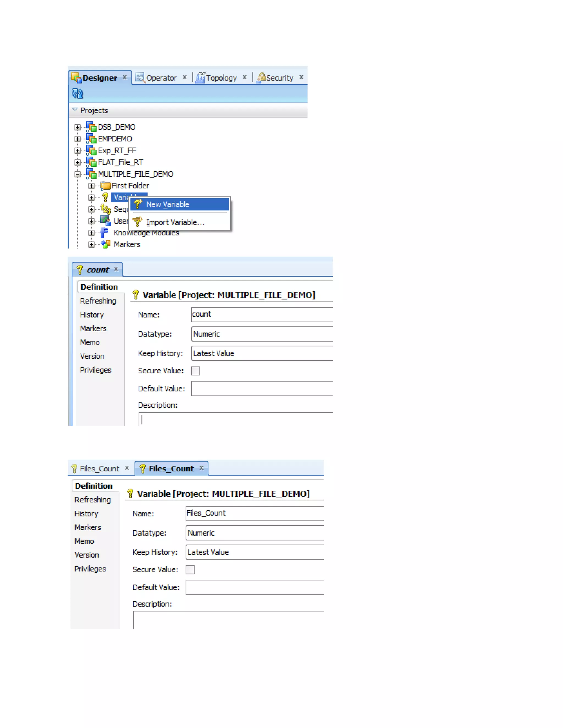Image resolution: width=563 pixels, height=728 pixels.
Task: Collapse the Projects section triangle
Action: coord(75,110)
